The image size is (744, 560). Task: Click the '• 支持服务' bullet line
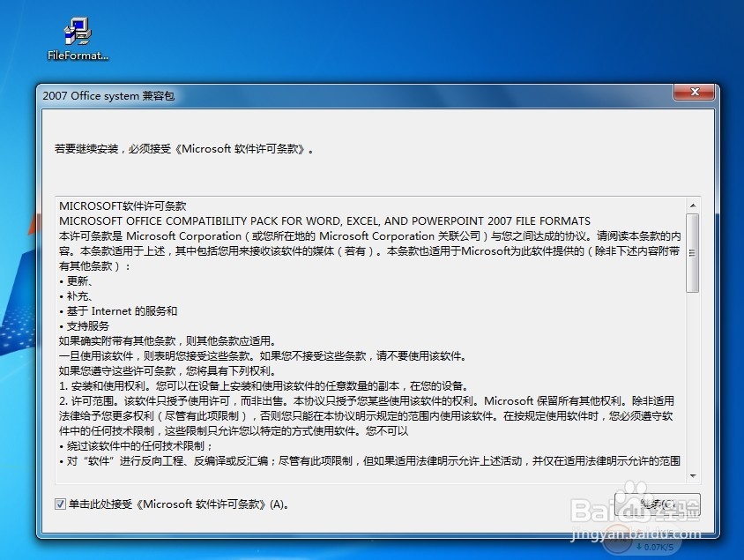coord(84,326)
